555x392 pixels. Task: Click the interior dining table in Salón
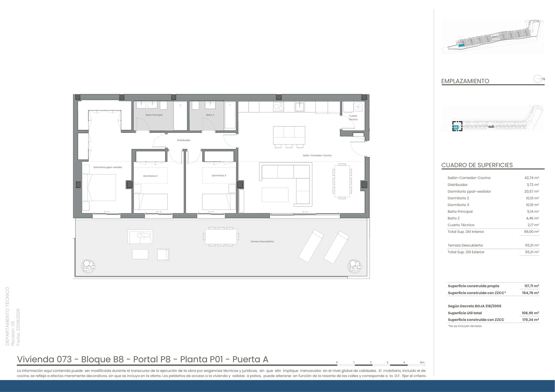click(x=342, y=181)
